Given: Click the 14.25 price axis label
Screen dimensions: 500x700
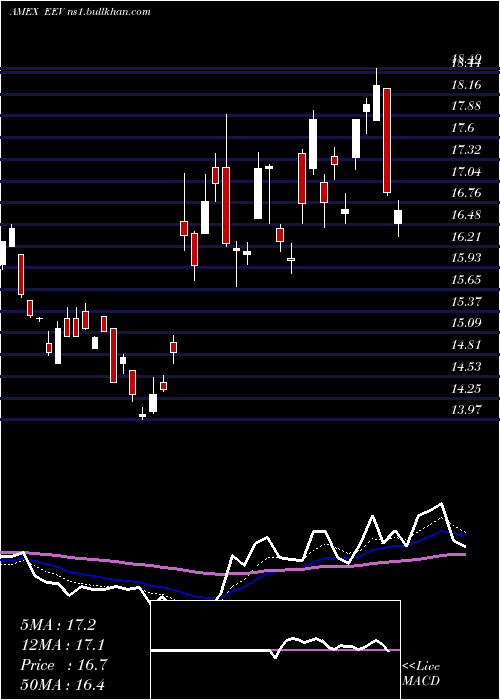Looking at the screenshot, I should pos(467,389).
